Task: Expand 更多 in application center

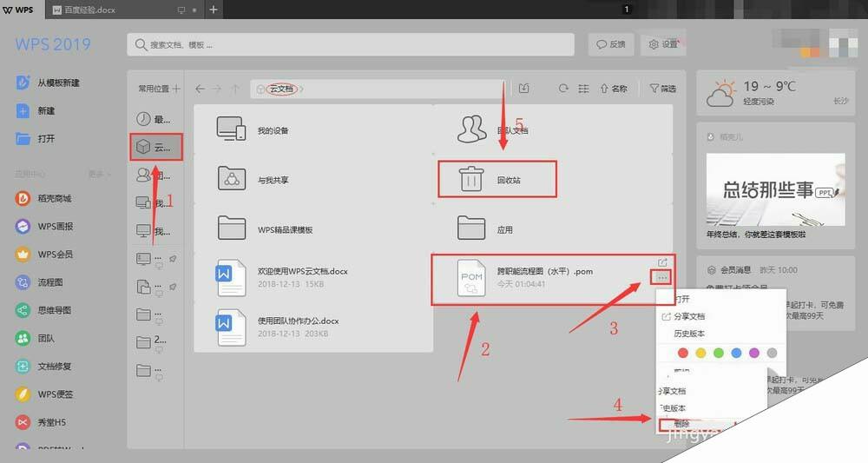Action: 99,174
